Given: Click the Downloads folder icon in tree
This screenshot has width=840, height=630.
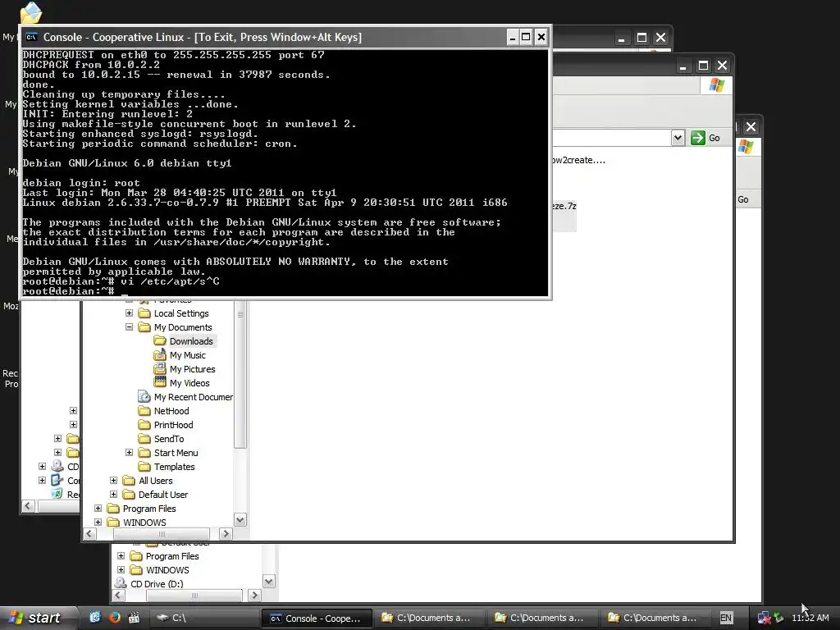Looking at the screenshot, I should tap(160, 340).
